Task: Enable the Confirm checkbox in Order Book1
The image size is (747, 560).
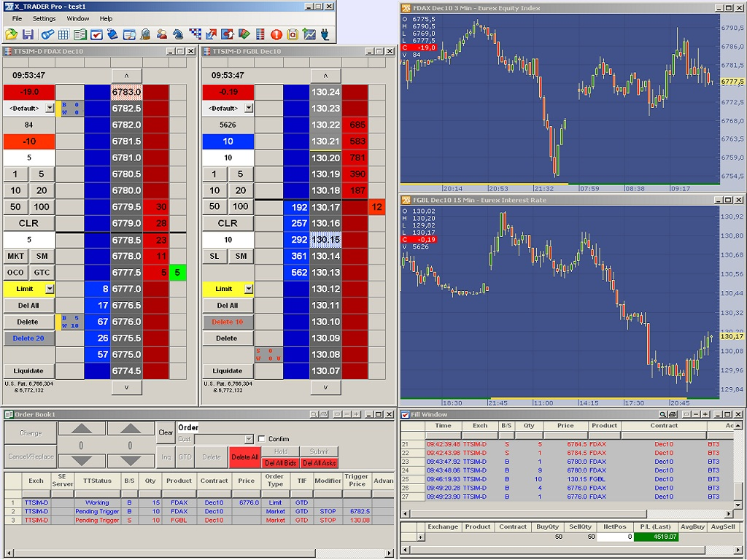Action: pos(262,439)
